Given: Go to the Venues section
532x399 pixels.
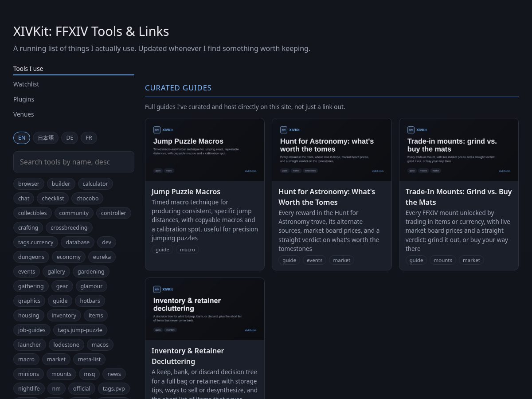Looking at the screenshot, I should (x=74, y=114).
